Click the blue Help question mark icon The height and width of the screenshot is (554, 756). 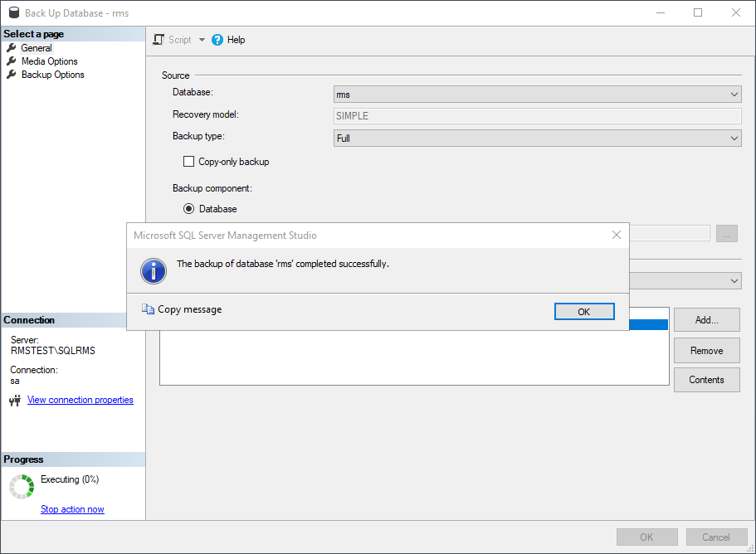217,40
